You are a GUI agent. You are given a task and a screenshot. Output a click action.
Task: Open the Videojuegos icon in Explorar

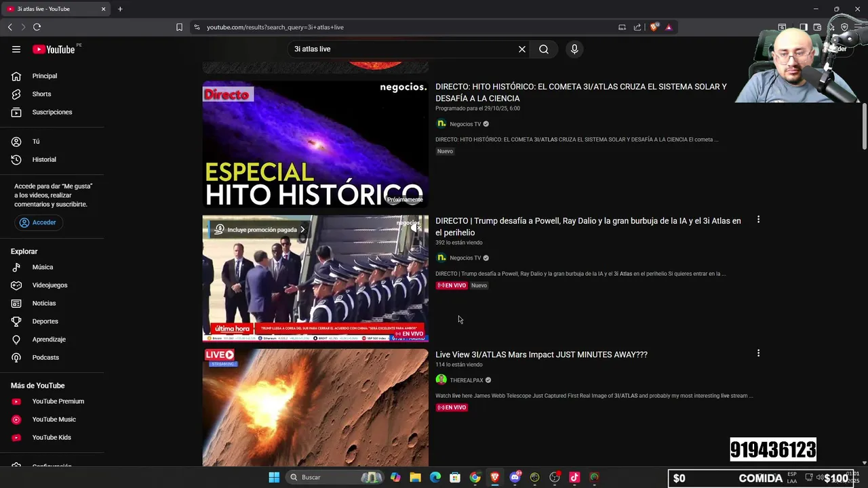[16, 285]
